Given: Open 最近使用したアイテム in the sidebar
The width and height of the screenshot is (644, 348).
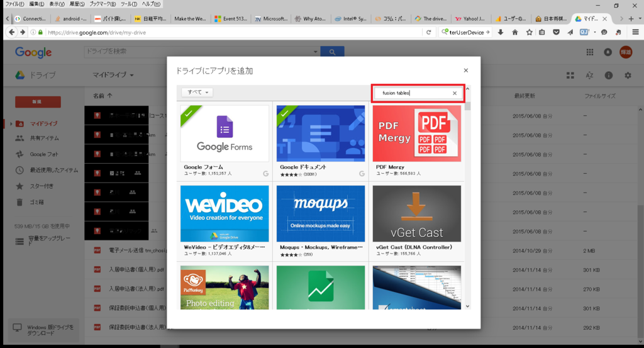Looking at the screenshot, I should pyautogui.click(x=53, y=170).
